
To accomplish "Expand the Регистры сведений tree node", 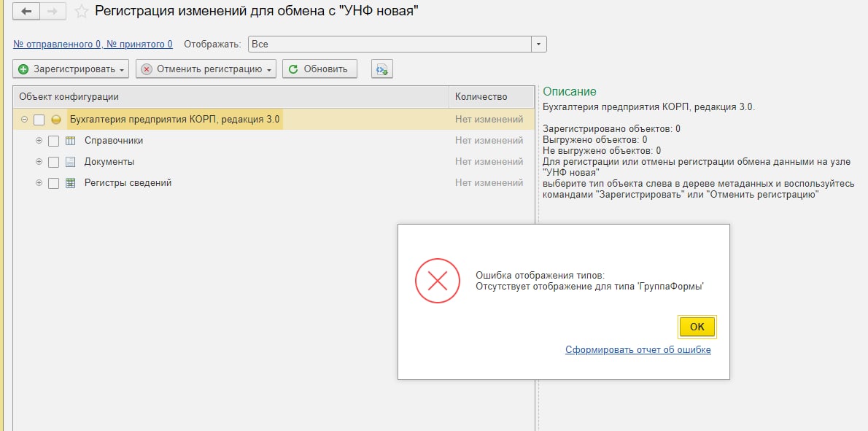I will (x=39, y=182).
